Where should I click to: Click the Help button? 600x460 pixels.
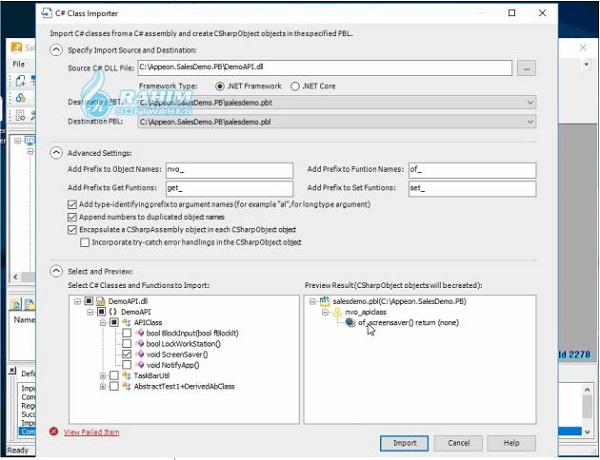pos(511,443)
